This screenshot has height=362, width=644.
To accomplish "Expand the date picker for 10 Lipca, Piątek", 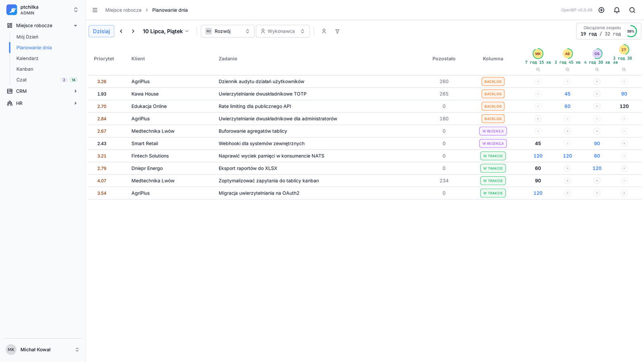I will pyautogui.click(x=166, y=31).
